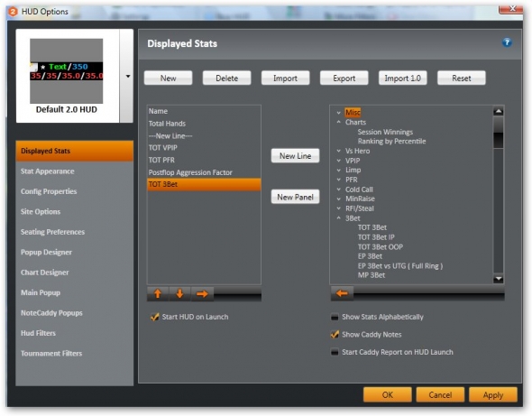Open Site Options
The image size is (532, 416).
click(x=74, y=211)
